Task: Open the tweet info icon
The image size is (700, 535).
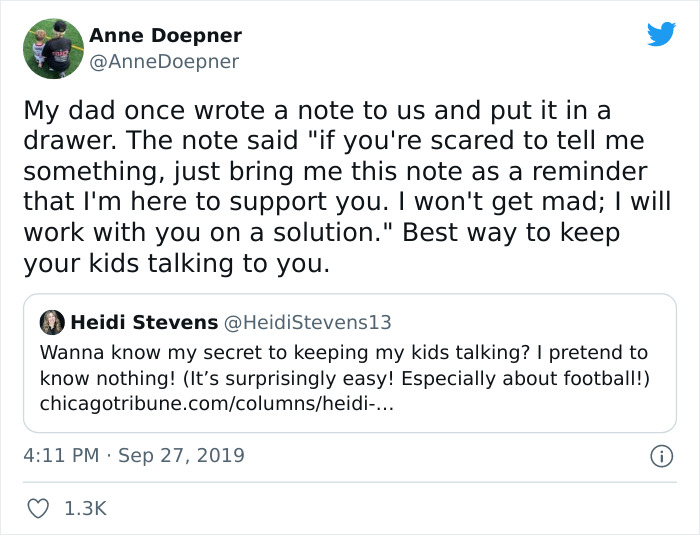Action: point(660,456)
